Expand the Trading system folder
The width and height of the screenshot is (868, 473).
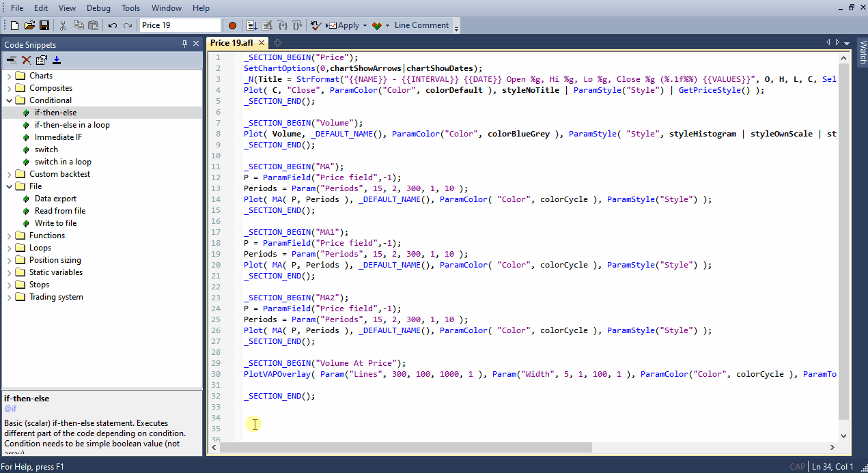[9, 297]
